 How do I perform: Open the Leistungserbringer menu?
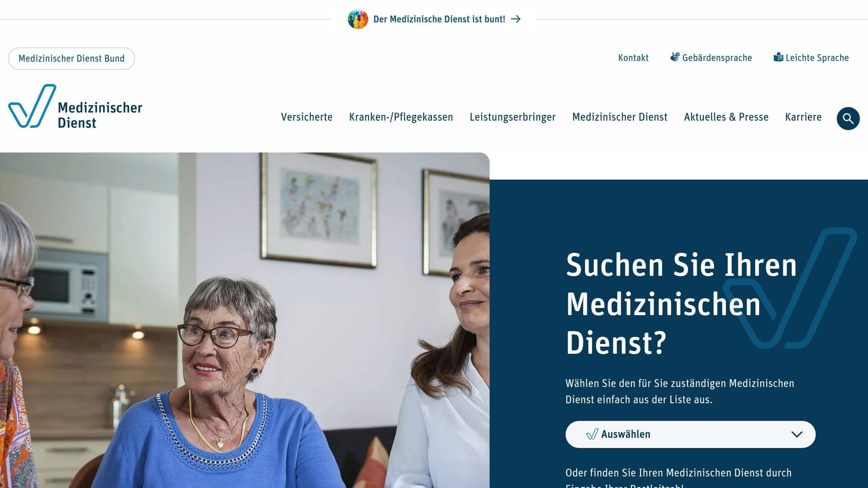[x=512, y=117]
